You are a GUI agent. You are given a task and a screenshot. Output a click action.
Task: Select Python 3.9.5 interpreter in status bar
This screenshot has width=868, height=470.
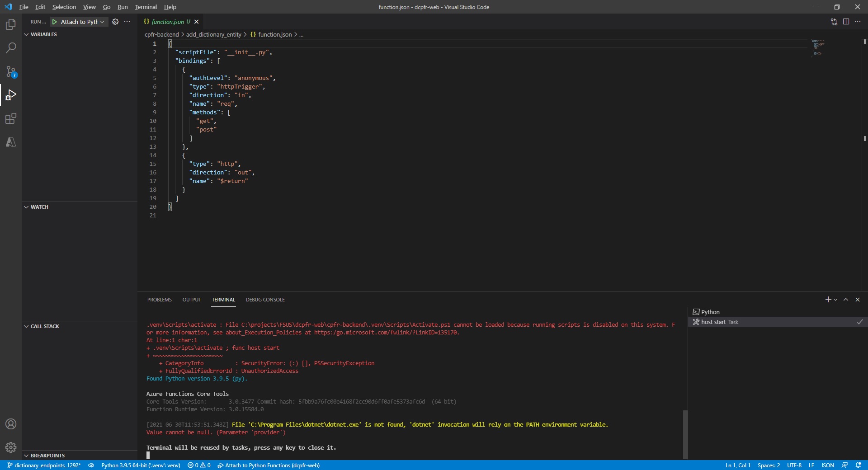141,465
